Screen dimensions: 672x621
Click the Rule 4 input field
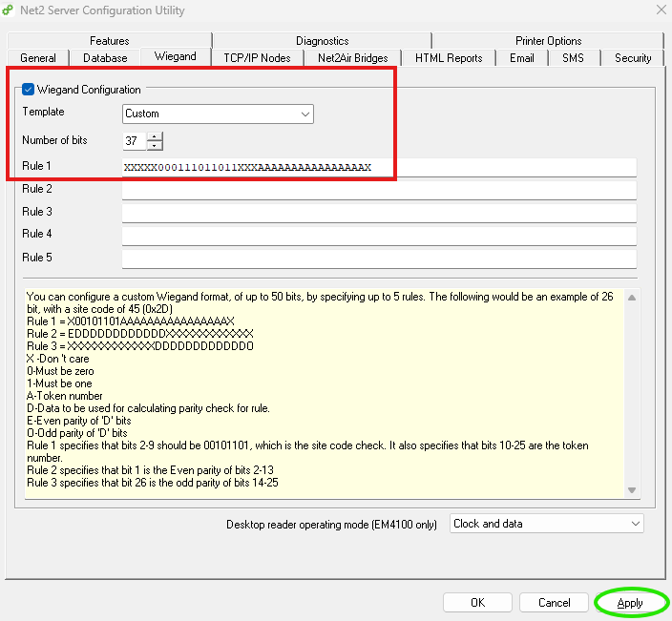[x=379, y=236]
